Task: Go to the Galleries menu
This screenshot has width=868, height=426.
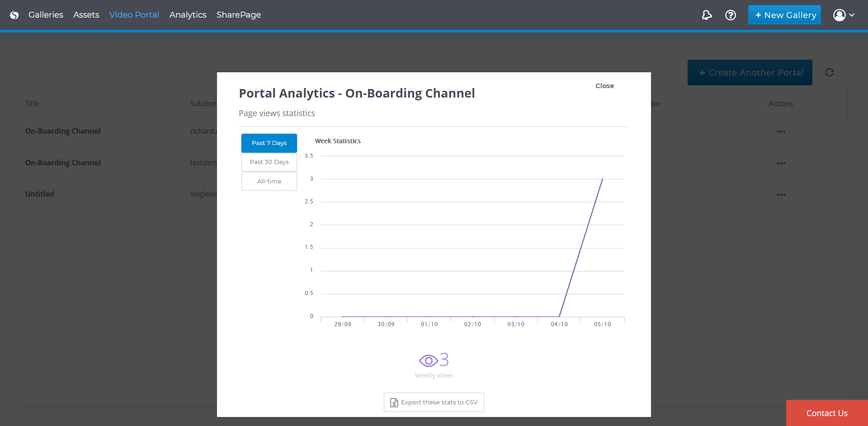Action: click(x=46, y=15)
